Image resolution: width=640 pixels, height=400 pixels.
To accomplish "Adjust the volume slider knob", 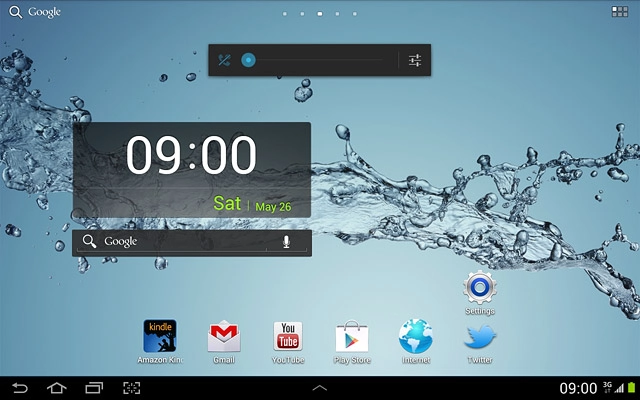I will [x=248, y=60].
